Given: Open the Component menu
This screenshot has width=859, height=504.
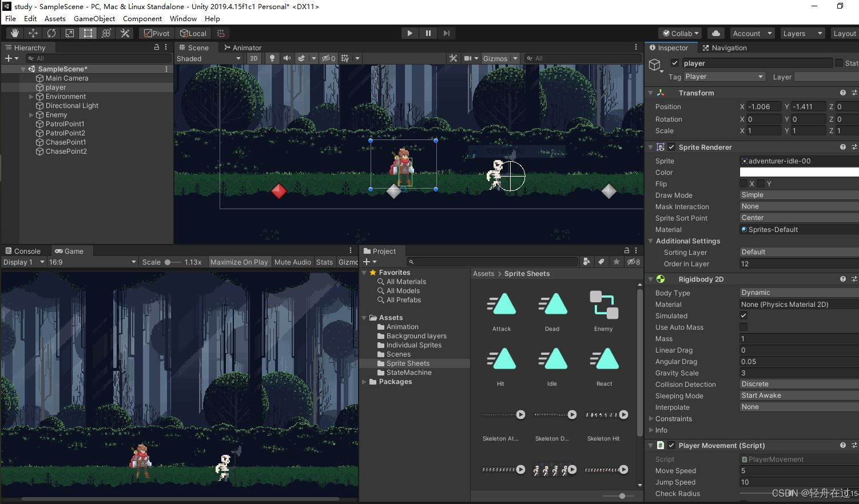Looking at the screenshot, I should pyautogui.click(x=142, y=18).
